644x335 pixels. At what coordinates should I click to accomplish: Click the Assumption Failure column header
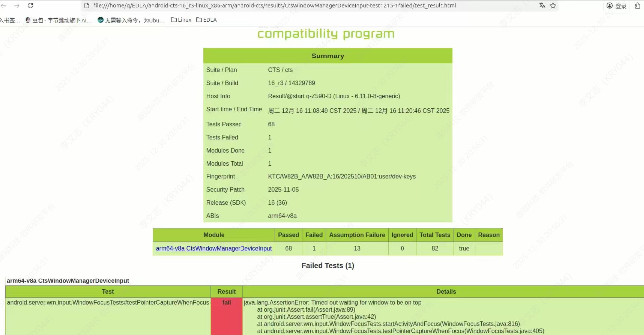(x=357, y=235)
